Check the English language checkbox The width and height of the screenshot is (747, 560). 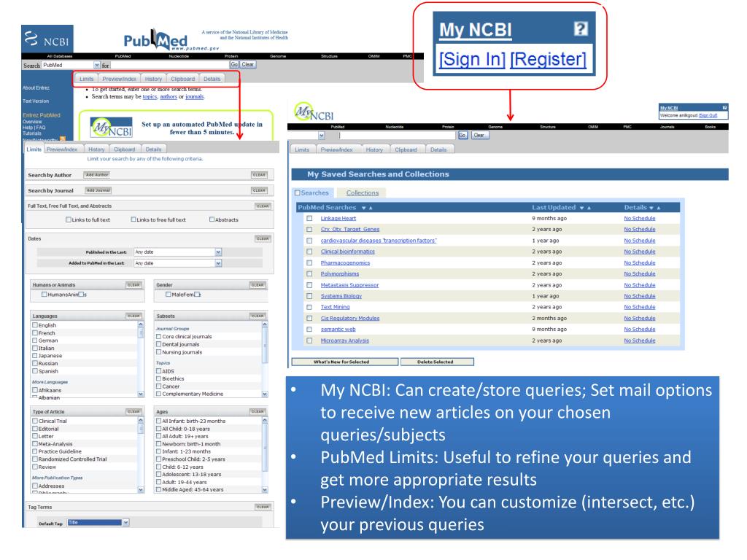tap(35, 325)
